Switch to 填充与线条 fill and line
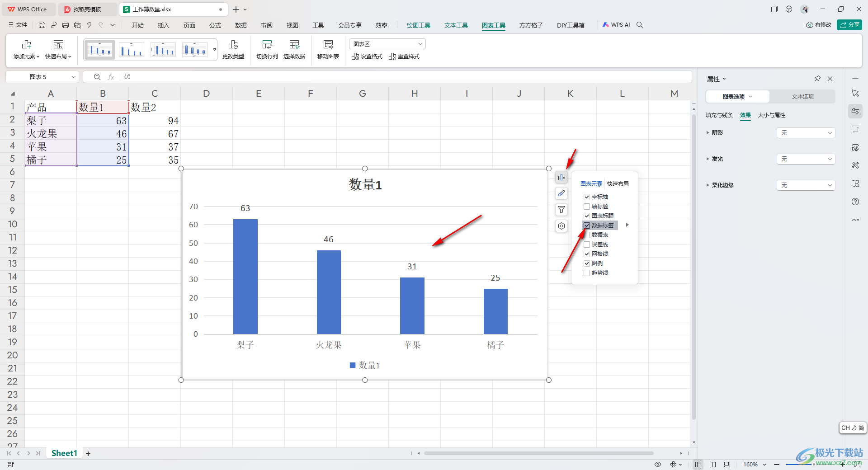This screenshot has width=868, height=470. [719, 115]
